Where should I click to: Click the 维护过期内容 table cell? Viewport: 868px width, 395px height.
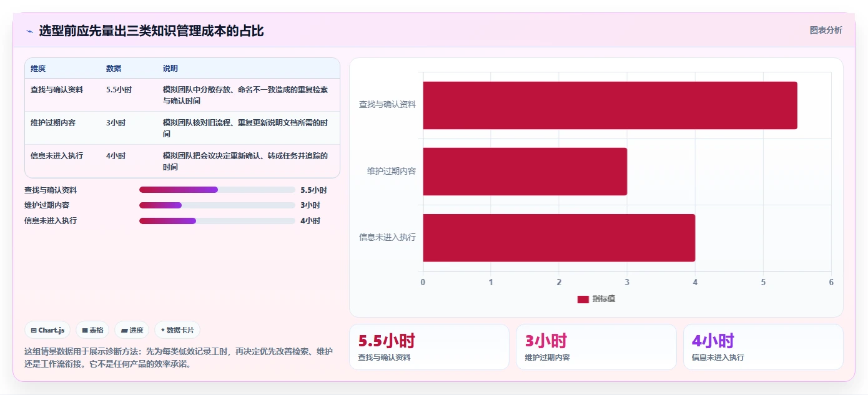point(53,122)
